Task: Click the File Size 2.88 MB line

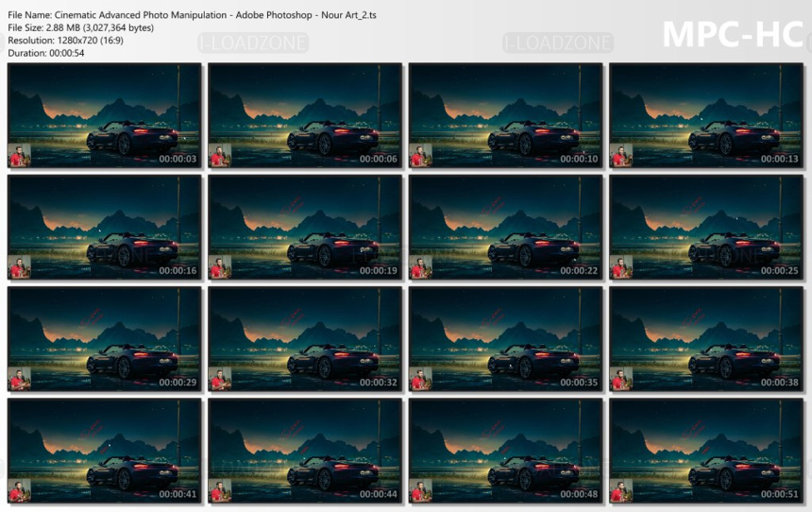Action: tap(81, 27)
